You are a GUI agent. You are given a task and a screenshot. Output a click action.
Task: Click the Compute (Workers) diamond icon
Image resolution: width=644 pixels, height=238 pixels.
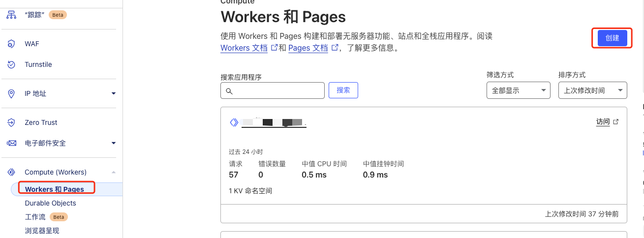11,172
